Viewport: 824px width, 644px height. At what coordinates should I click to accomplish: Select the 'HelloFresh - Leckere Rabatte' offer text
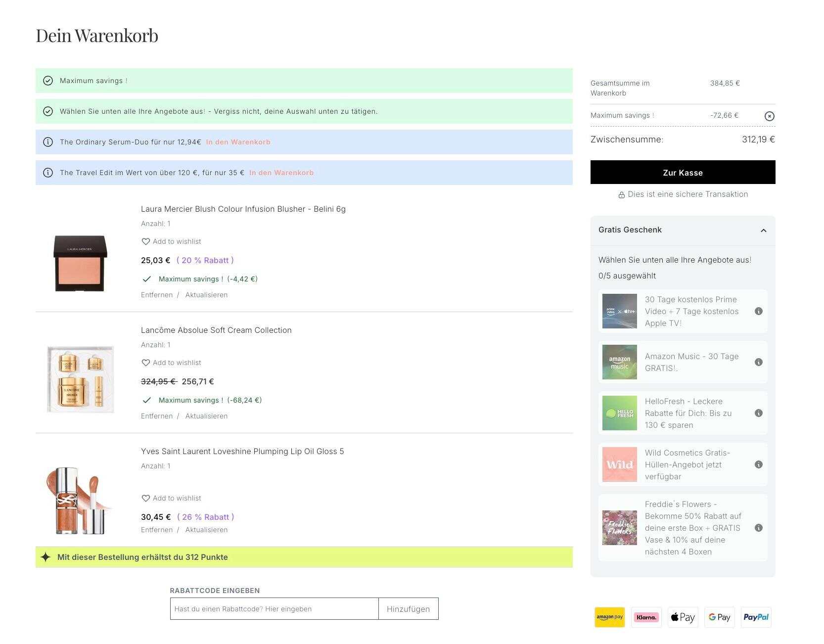point(688,413)
